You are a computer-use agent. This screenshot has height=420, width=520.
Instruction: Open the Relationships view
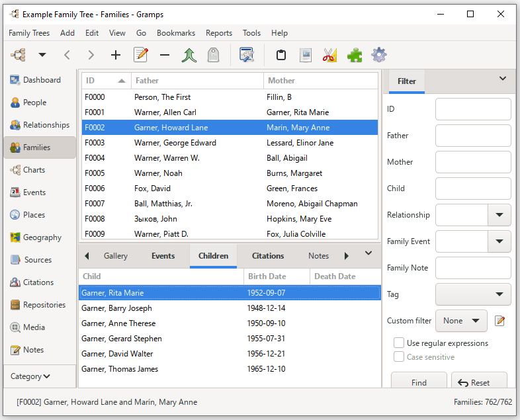(x=40, y=125)
